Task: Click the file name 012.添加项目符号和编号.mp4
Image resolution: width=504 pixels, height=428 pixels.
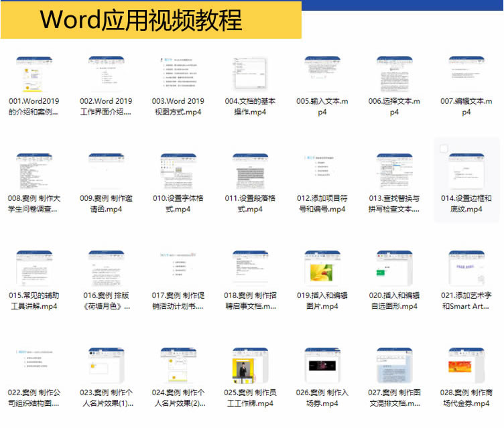Action: point(322,204)
